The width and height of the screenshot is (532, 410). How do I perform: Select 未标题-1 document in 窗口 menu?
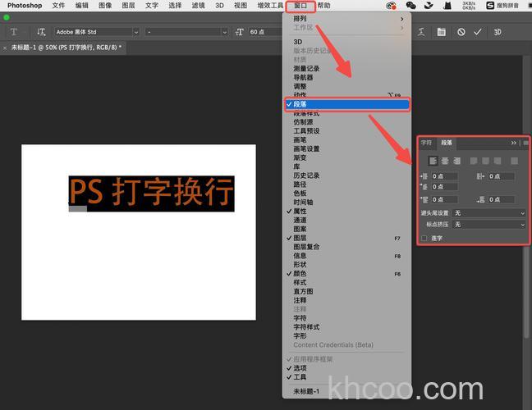346,391
